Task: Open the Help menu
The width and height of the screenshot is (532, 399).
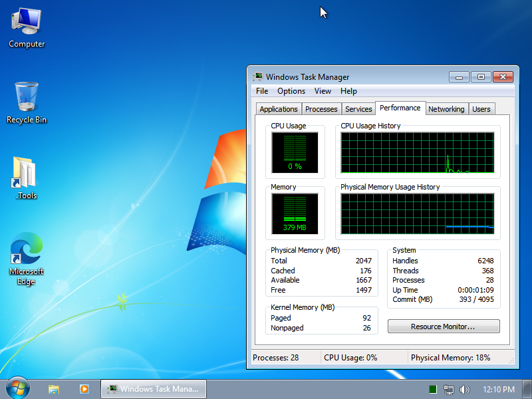Action: click(x=348, y=91)
